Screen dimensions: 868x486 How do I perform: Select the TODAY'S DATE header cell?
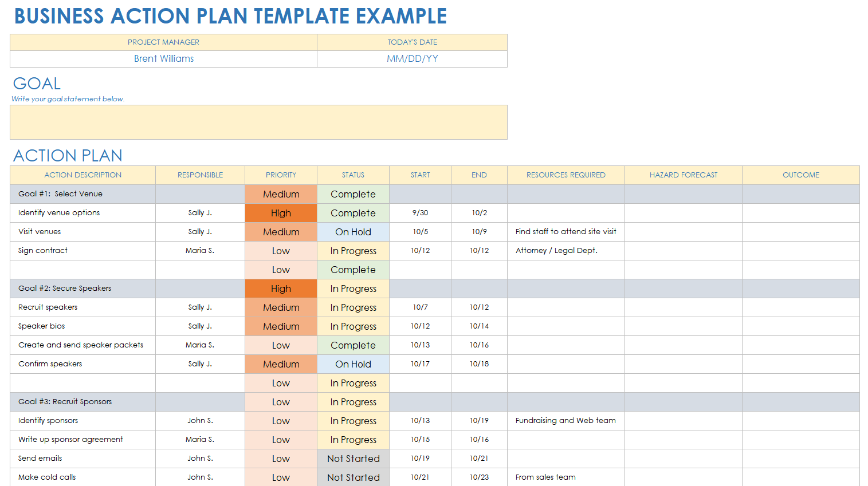(412, 42)
